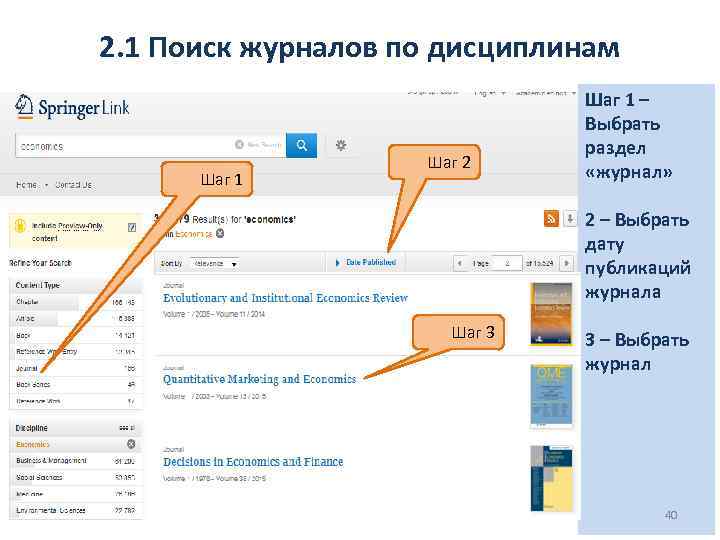Filter content type by Chapter
Viewport: 720px width, 540px height.
pos(75,302)
